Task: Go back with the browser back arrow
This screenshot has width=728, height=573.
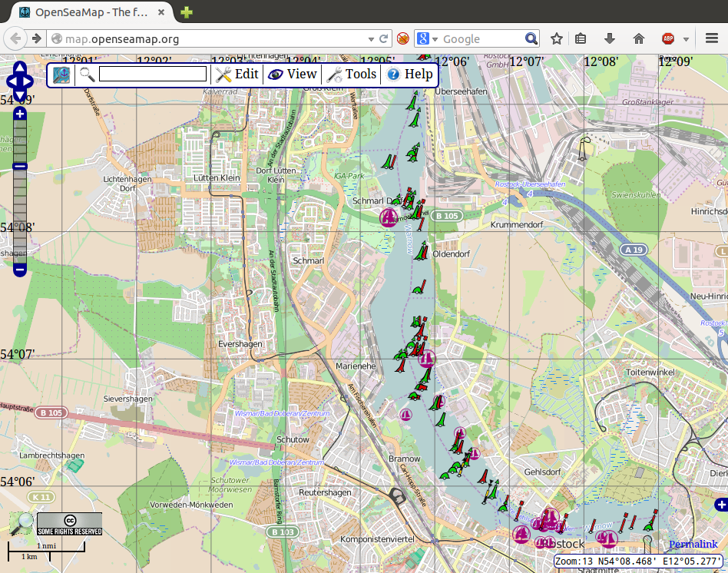Action: pos(15,38)
